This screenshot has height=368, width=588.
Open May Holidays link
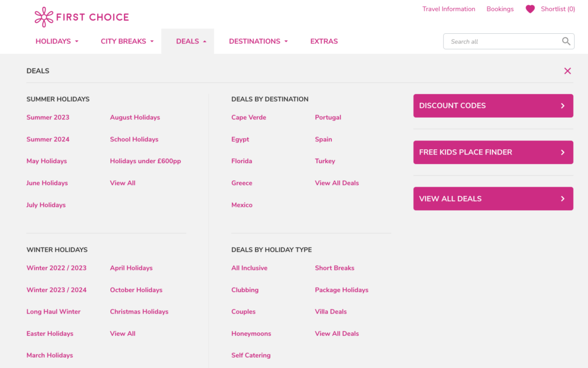click(47, 161)
